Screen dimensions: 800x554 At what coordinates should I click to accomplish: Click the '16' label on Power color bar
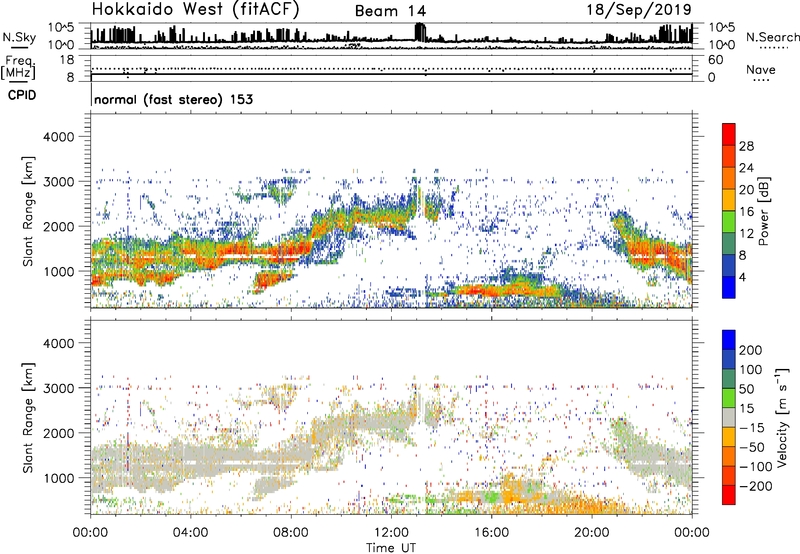tap(746, 212)
